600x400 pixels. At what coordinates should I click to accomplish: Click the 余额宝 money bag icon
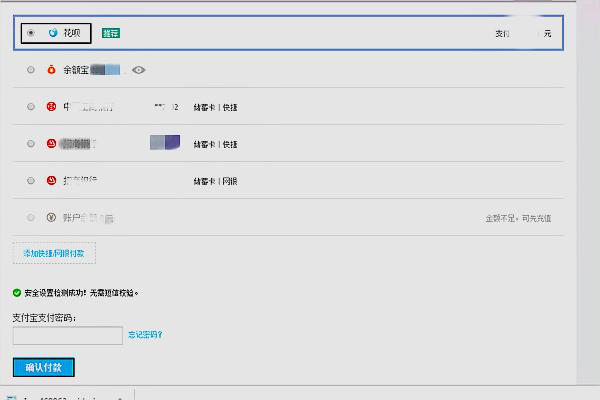click(52, 70)
